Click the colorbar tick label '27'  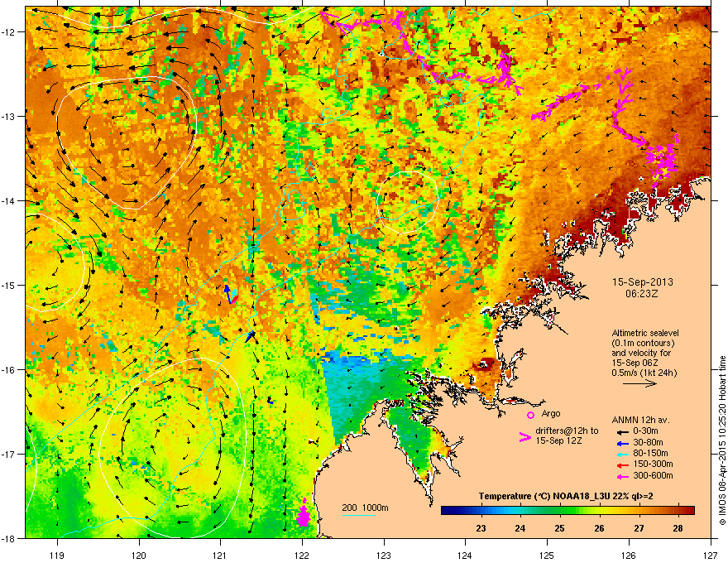(639, 528)
